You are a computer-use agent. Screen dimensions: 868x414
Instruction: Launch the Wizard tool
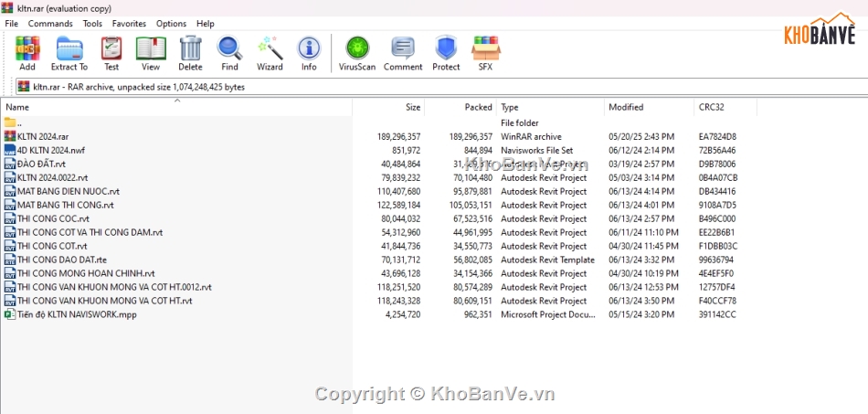coord(270,48)
